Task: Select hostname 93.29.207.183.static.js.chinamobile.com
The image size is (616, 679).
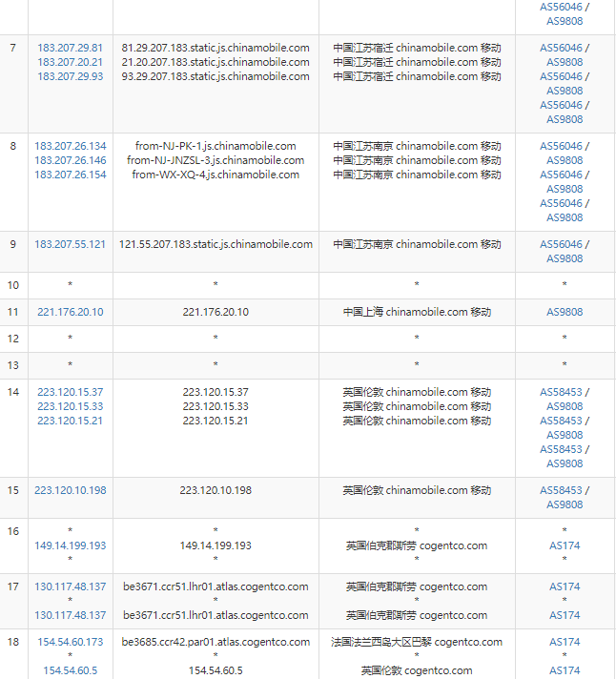Action: pyautogui.click(x=216, y=76)
